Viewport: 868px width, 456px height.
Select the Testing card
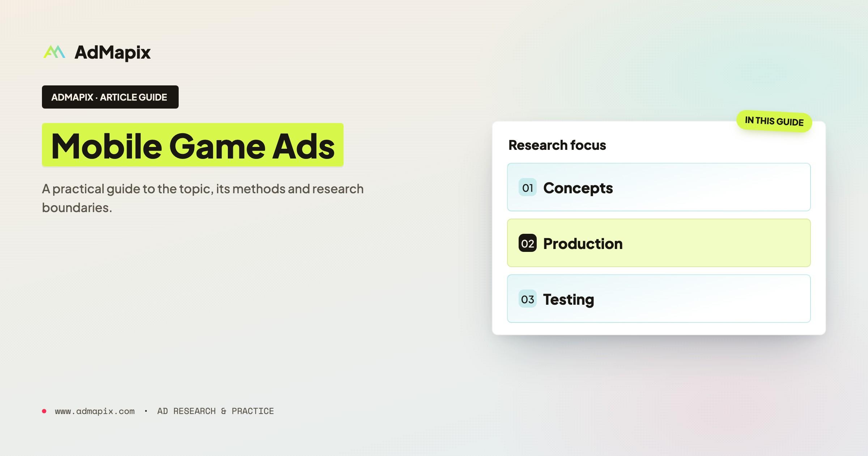[659, 299]
